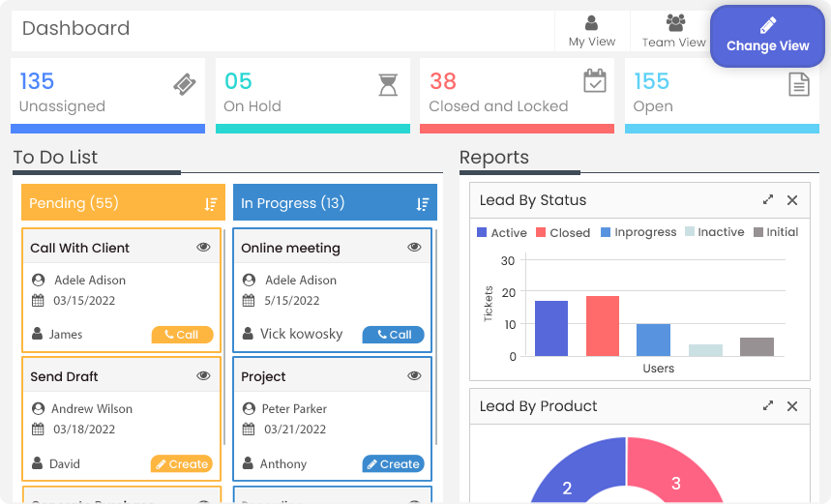
Task: Click the Open document icon
Action: 799,85
